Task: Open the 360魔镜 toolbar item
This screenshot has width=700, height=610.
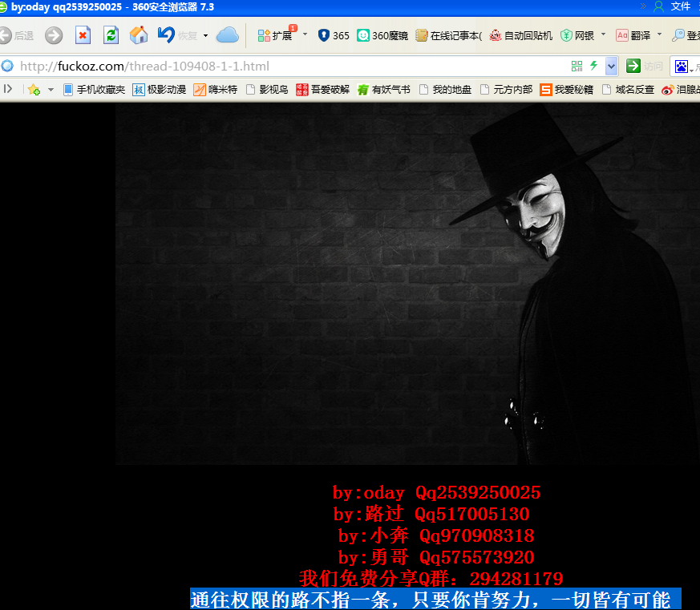Action: pyautogui.click(x=382, y=35)
